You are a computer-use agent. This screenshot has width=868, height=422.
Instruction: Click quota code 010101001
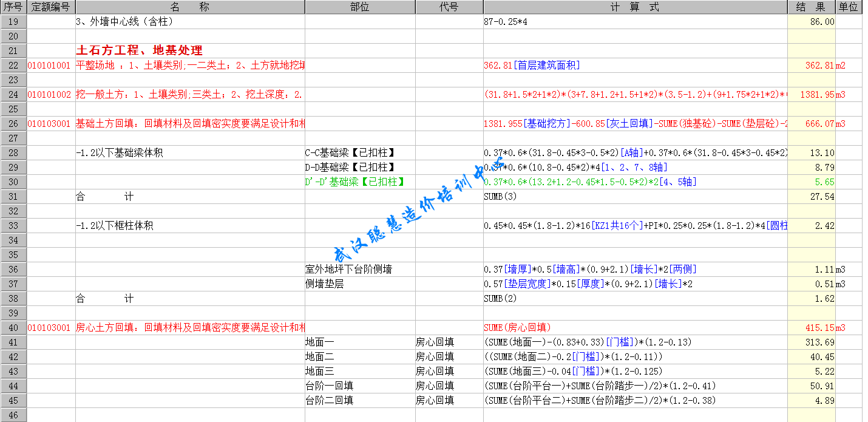[51, 66]
